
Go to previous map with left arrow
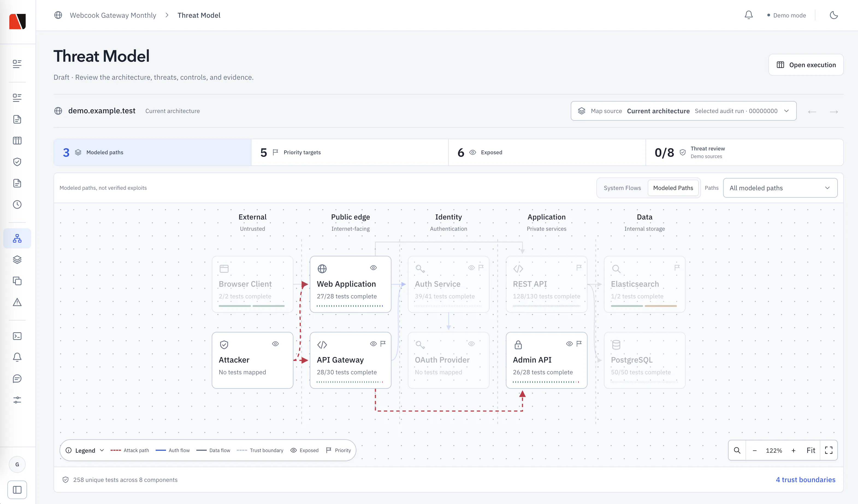pyautogui.click(x=812, y=112)
